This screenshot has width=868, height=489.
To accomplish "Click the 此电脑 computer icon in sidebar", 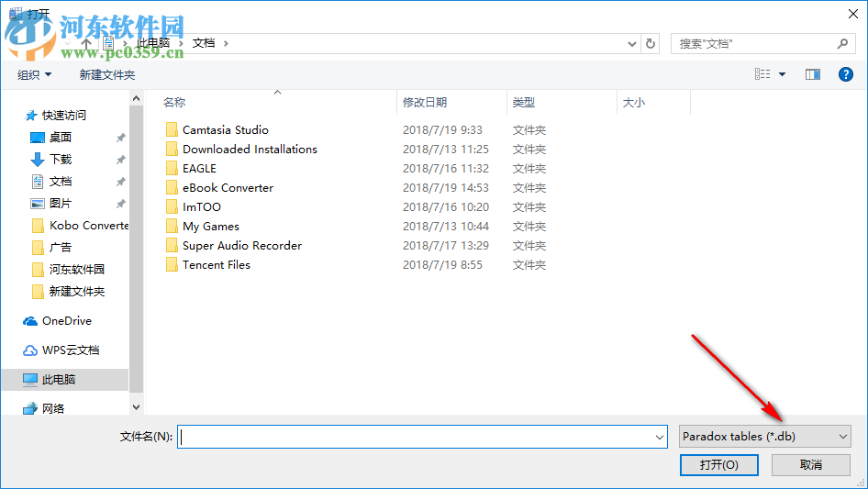I will pos(30,379).
